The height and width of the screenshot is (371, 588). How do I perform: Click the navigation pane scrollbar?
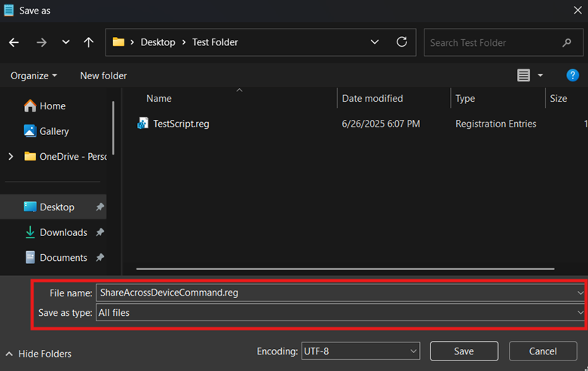pos(113,127)
